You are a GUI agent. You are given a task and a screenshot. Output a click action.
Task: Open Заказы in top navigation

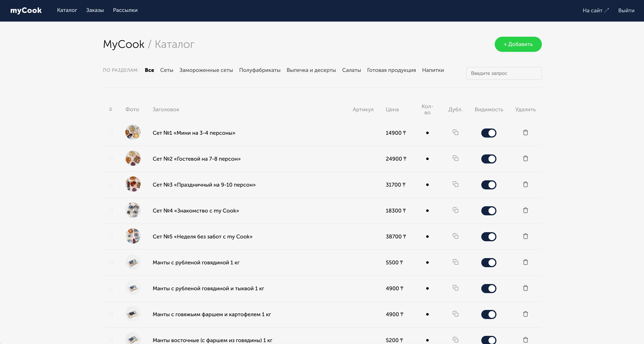(95, 10)
